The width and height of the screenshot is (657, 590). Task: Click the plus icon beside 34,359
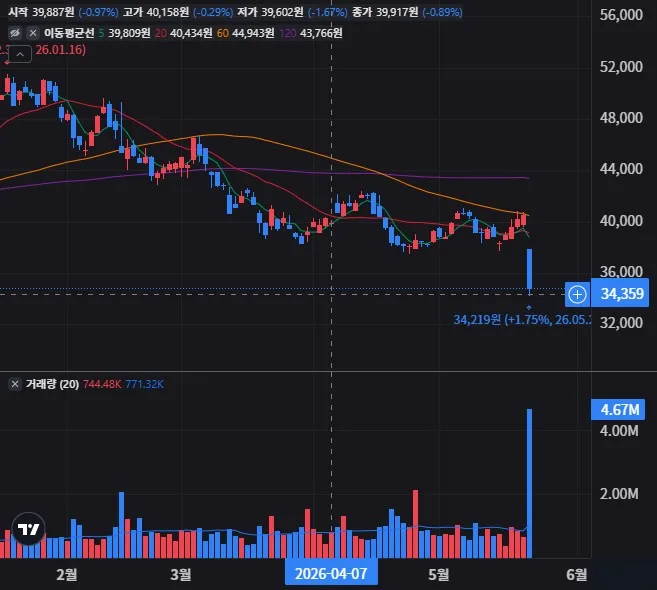click(577, 294)
